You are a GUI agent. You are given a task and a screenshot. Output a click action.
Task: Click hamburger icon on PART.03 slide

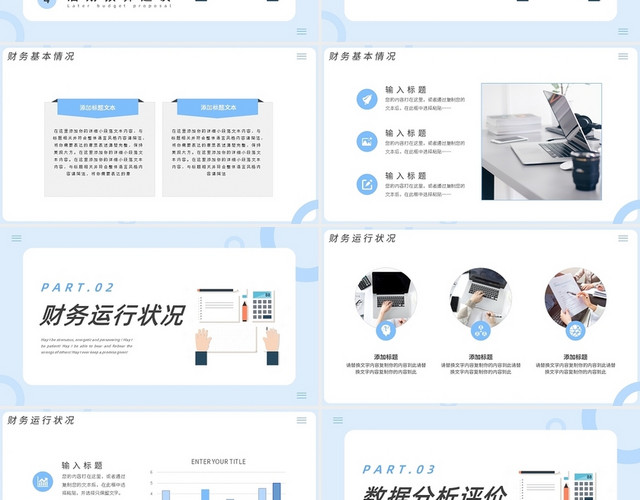point(338,420)
